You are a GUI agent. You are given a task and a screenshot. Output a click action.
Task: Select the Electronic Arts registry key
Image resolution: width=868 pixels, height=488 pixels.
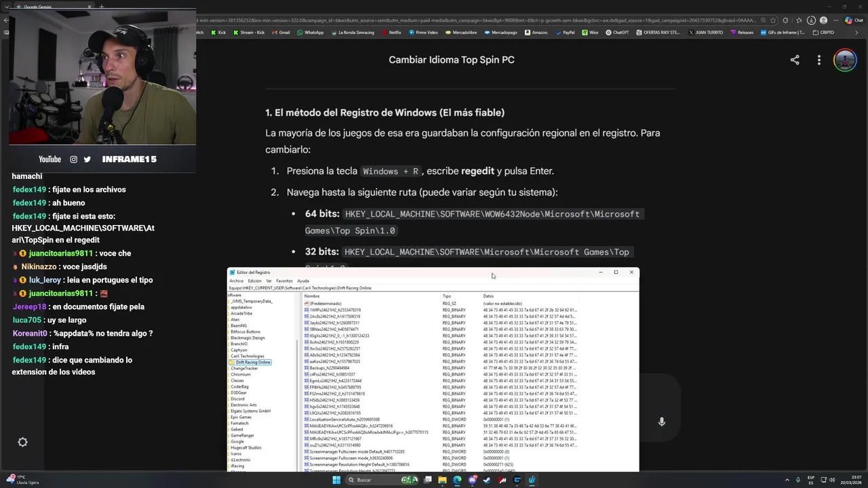[x=243, y=405]
